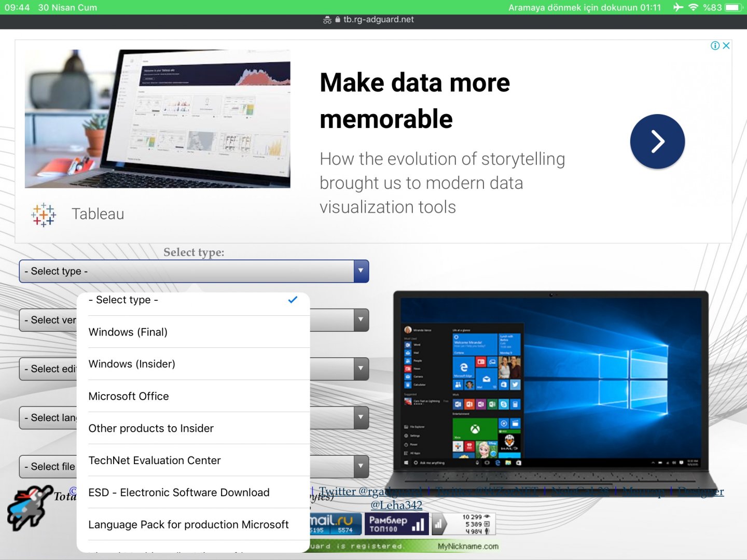
Task: Tap the 'Aramaya dönmek için dokunun' status bar
Action: [x=585, y=7]
